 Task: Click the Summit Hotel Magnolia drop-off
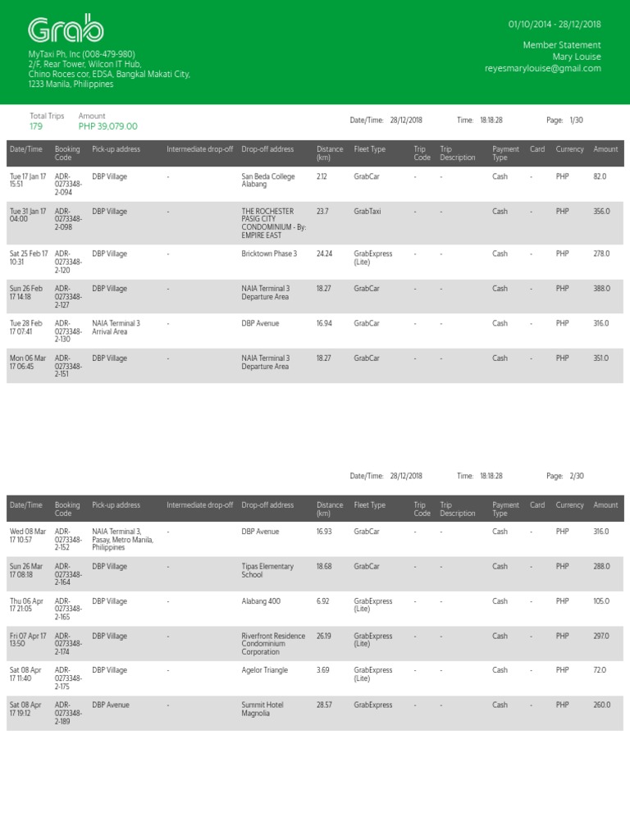click(x=262, y=710)
